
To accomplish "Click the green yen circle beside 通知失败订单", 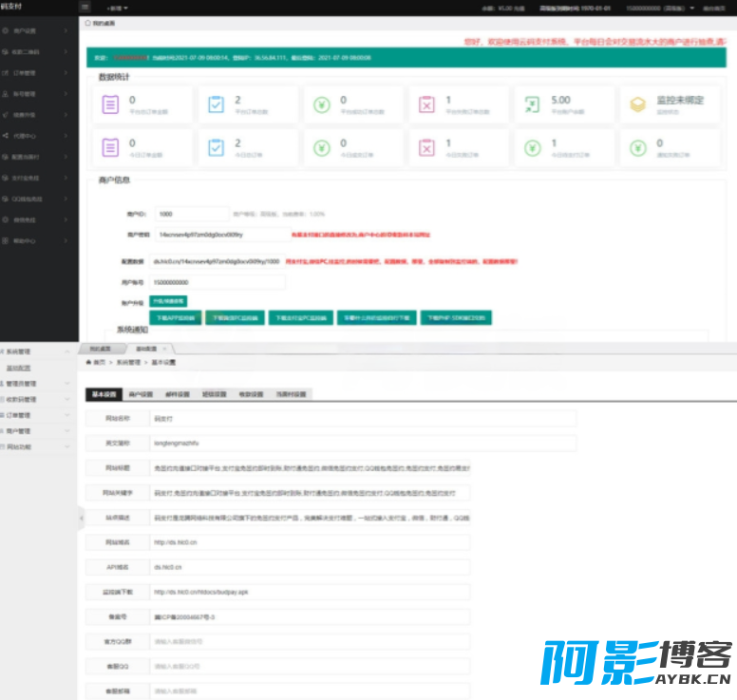I will coord(638,148).
